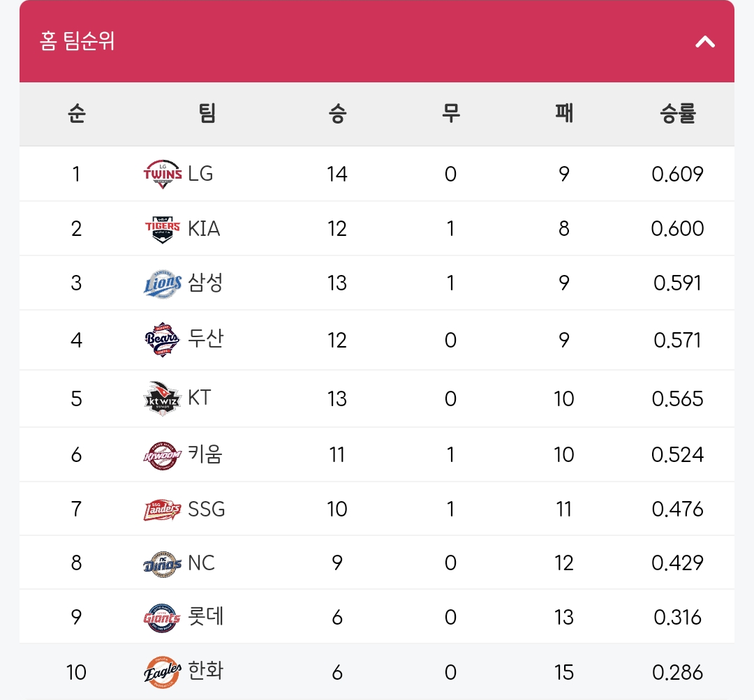Select the 두산 team name
This screenshot has width=754, height=700.
[x=205, y=338]
